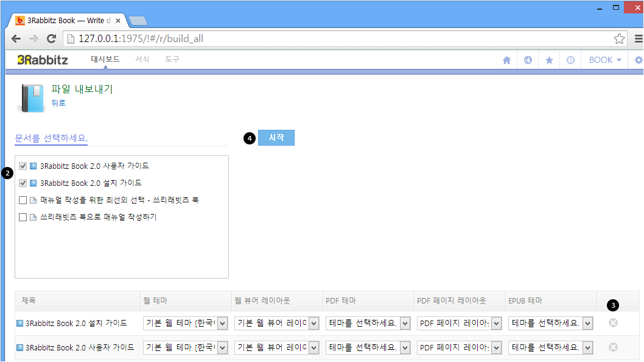Click the book icon next to 설치 가이드 in list
Image resolution: width=644 pixels, height=362 pixels.
33,183
